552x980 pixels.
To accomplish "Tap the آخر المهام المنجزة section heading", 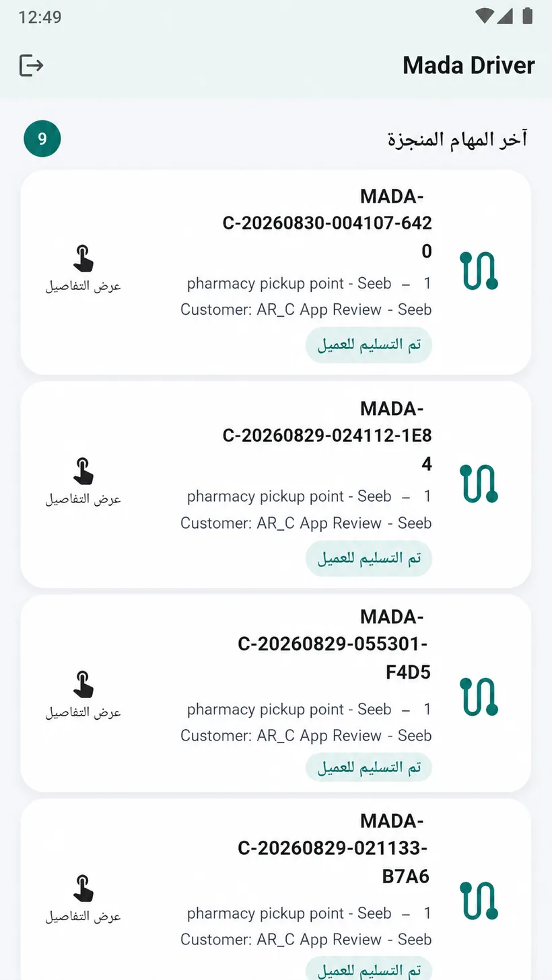I will click(x=457, y=139).
